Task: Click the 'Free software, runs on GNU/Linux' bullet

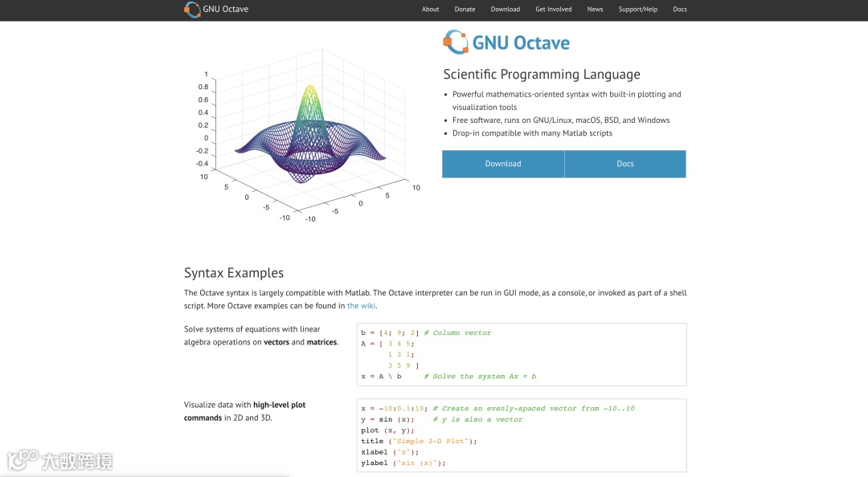Action: 561,120
